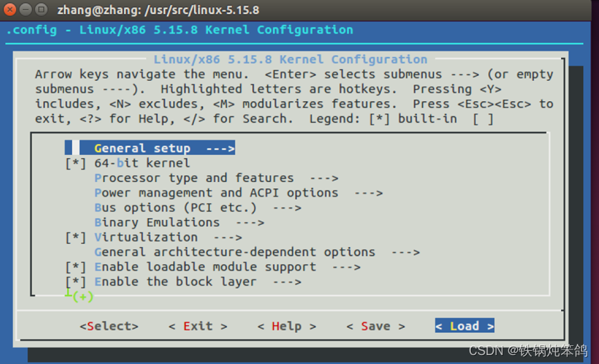This screenshot has height=364, width=599.
Task: Open General architecture-dependent options submenu
Action: [257, 253]
